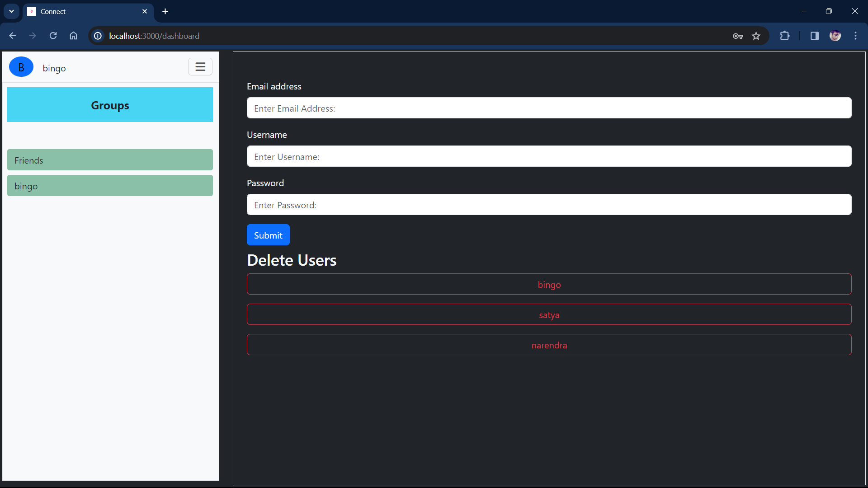Click the browser home icon
Screen dimensions: 868x488
pos(73,36)
